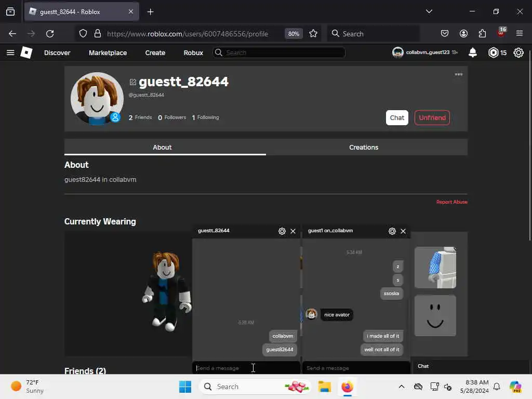Open the Firefox application menu
532x399 pixels.
coord(520,34)
